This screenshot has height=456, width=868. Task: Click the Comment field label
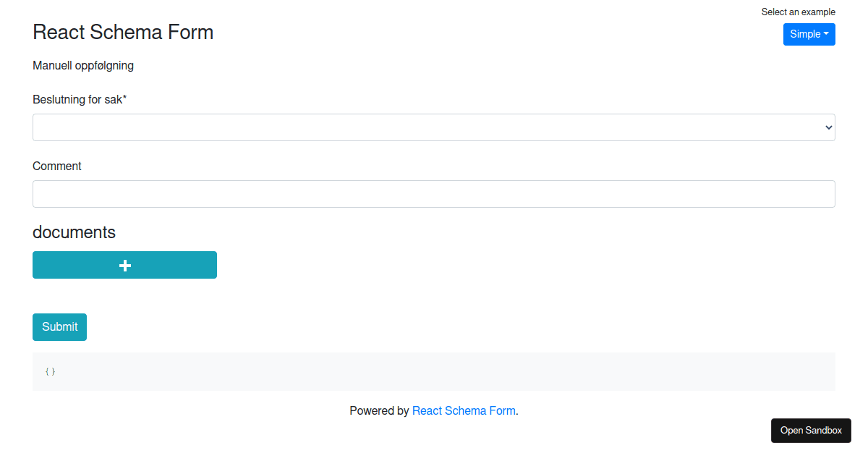pos(57,166)
